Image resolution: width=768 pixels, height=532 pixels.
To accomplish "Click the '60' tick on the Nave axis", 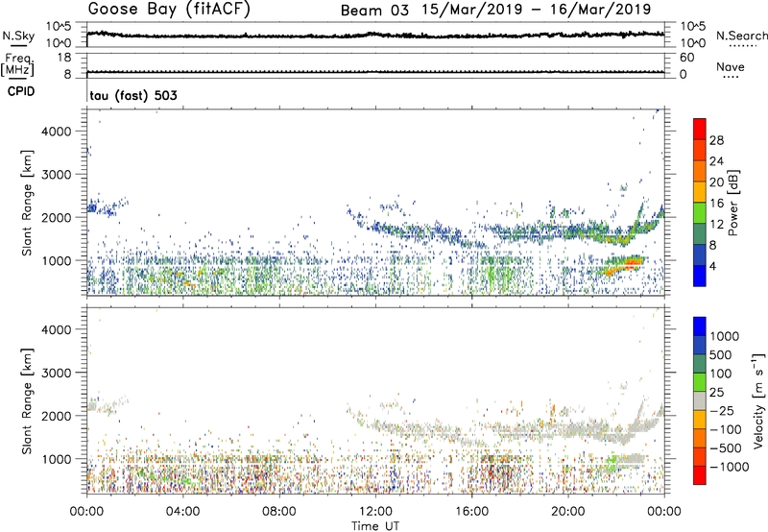I will coord(686,58).
